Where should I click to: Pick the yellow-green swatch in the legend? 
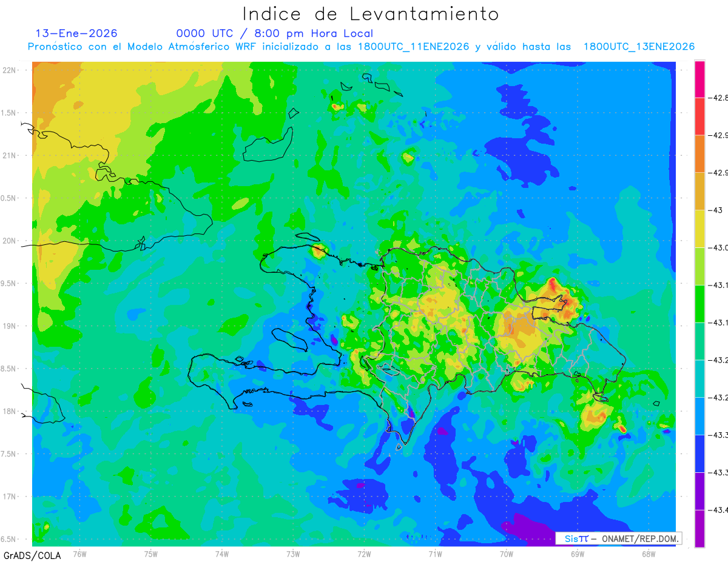(x=699, y=266)
